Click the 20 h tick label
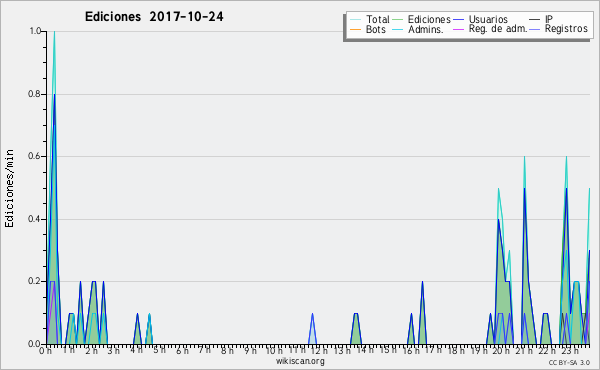Screen dimensions: 600x370 click(500, 351)
